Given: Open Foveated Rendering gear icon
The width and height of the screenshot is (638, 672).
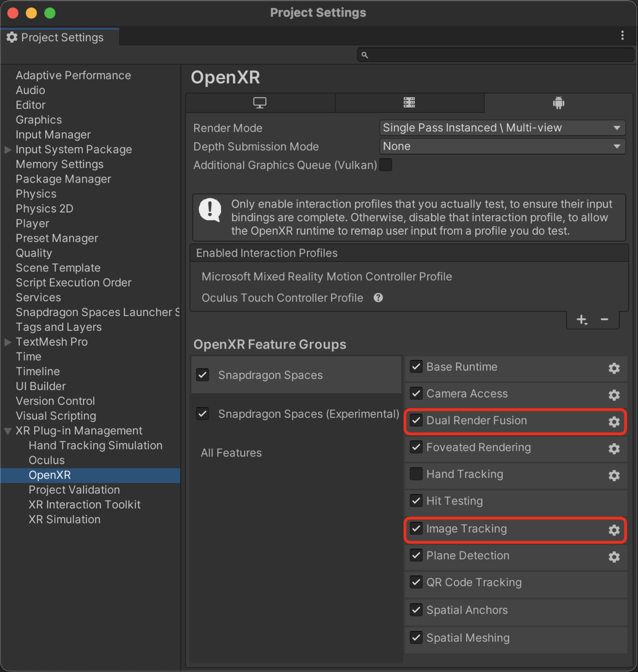Looking at the screenshot, I should click(614, 449).
